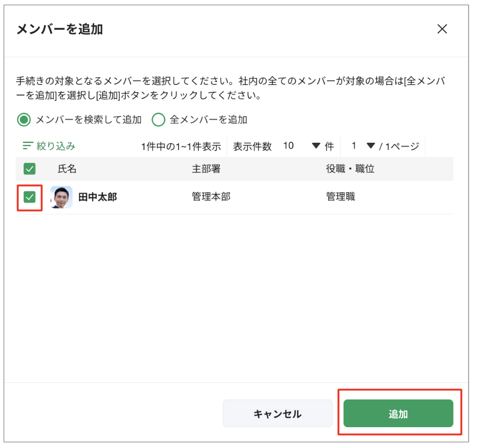Uncheck the 田中太郎 row checkbox
The height and width of the screenshot is (448, 478).
(x=30, y=197)
